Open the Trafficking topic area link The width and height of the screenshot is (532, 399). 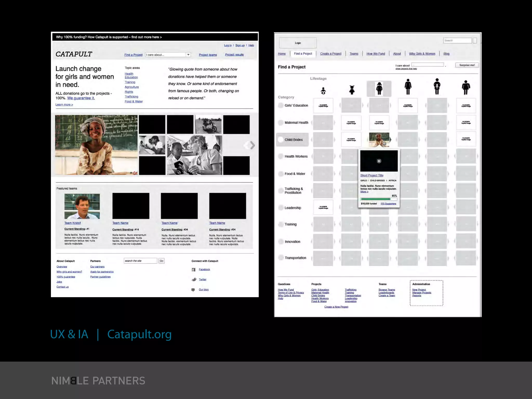click(131, 97)
